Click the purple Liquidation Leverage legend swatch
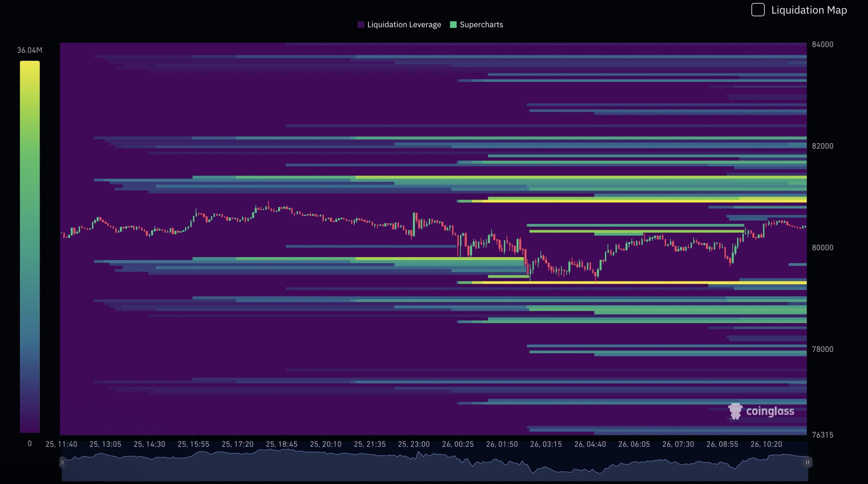 coord(361,25)
